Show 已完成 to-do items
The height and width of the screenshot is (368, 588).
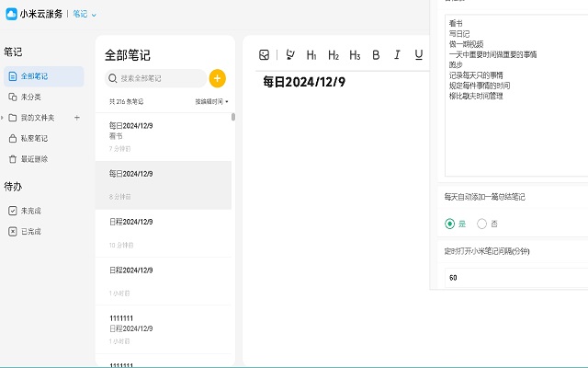pos(25,231)
